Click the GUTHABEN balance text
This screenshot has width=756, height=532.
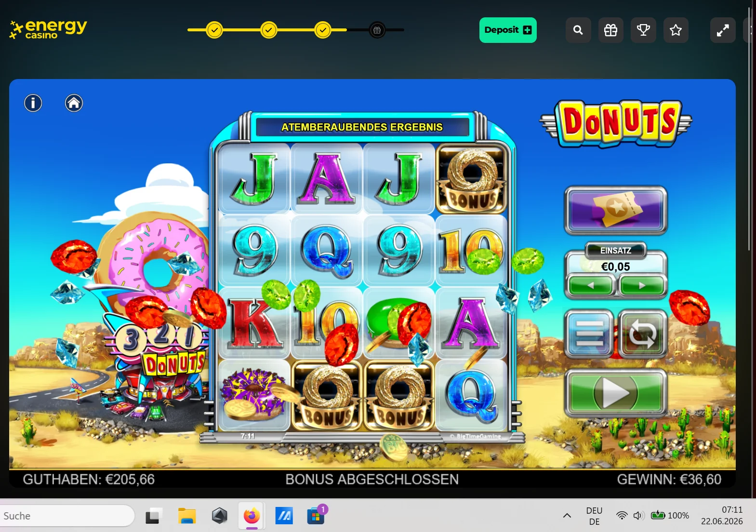tap(89, 479)
